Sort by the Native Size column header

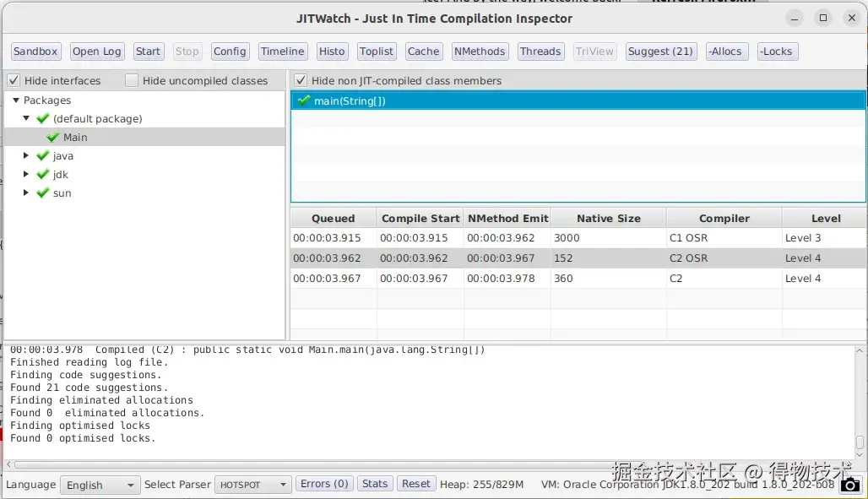(x=609, y=218)
